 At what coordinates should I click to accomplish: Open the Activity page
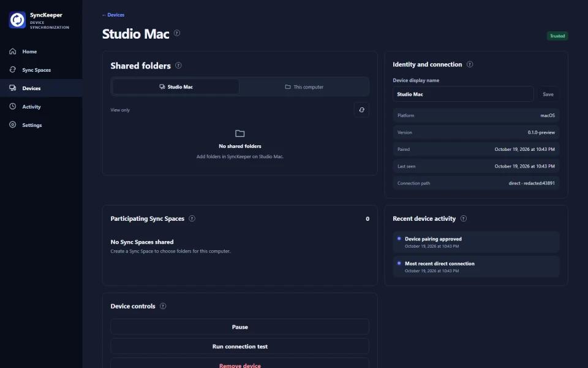pos(41,107)
